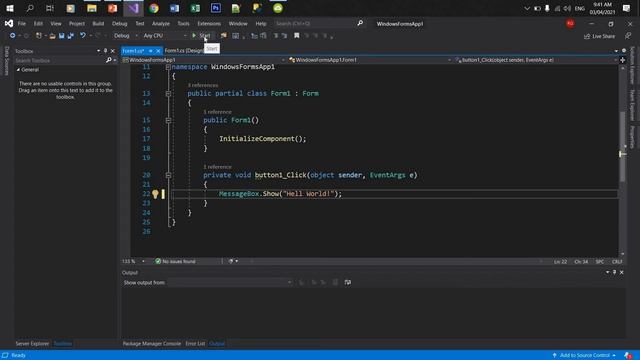Screen dimensions: 640x360
Task: Pin the Output panel with its pushpin icon
Action: click(614, 272)
